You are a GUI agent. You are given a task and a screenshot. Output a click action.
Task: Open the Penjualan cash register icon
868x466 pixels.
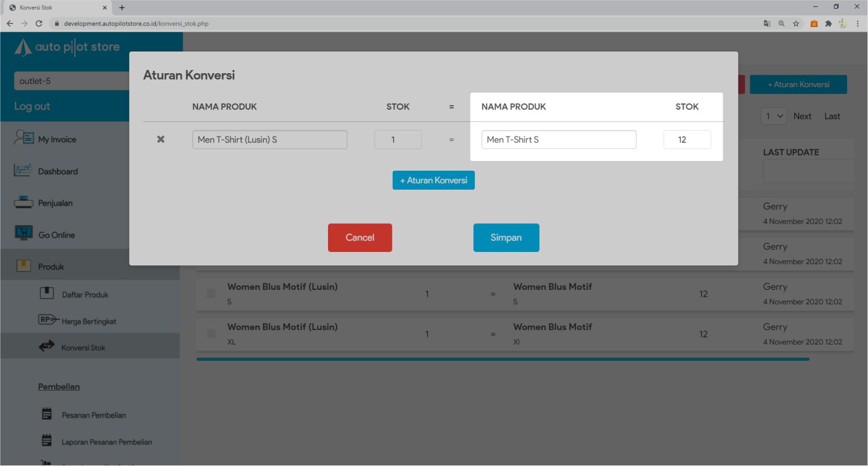click(23, 203)
